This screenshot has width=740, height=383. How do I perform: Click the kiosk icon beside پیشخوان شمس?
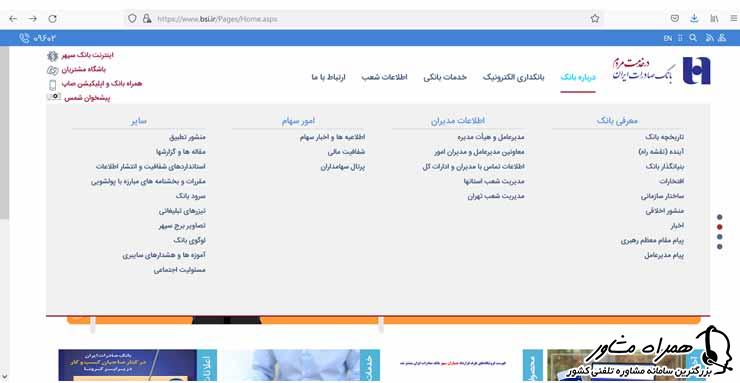pos(54,96)
